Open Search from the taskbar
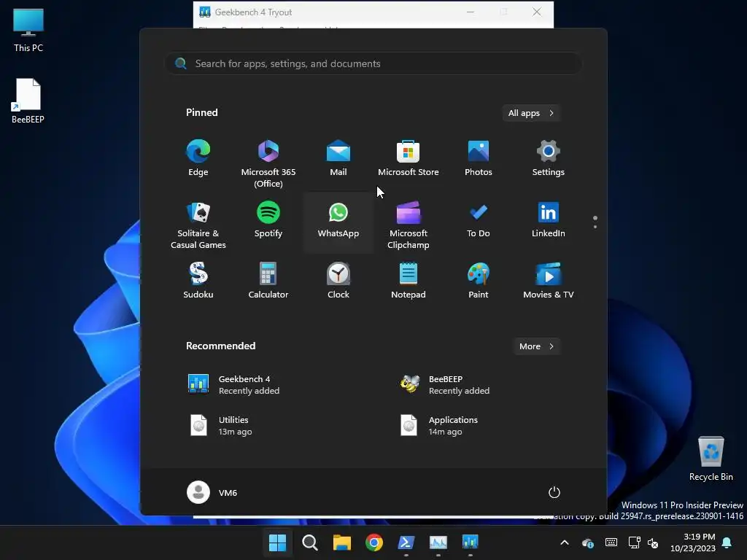Image resolution: width=747 pixels, height=560 pixels. [x=309, y=542]
